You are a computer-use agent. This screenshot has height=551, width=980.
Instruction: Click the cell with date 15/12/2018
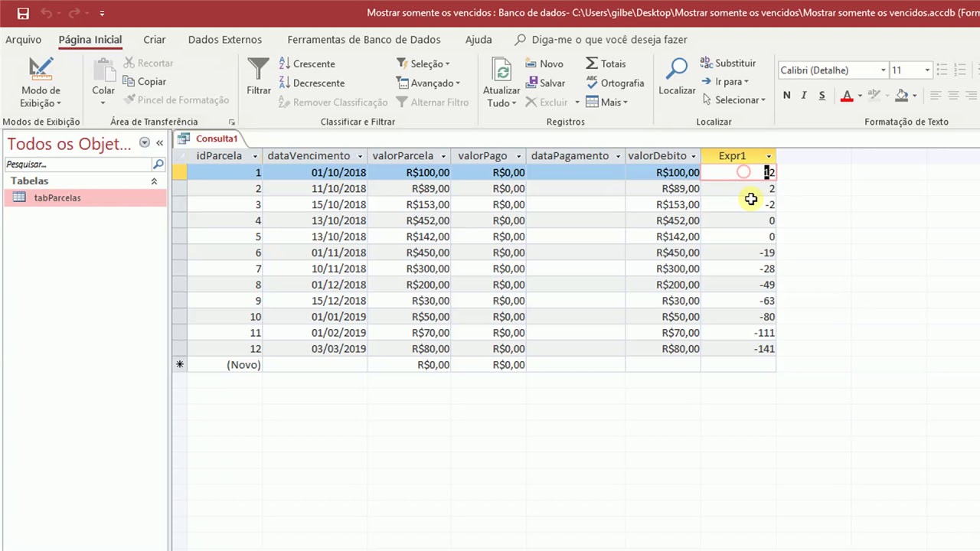[x=315, y=301]
